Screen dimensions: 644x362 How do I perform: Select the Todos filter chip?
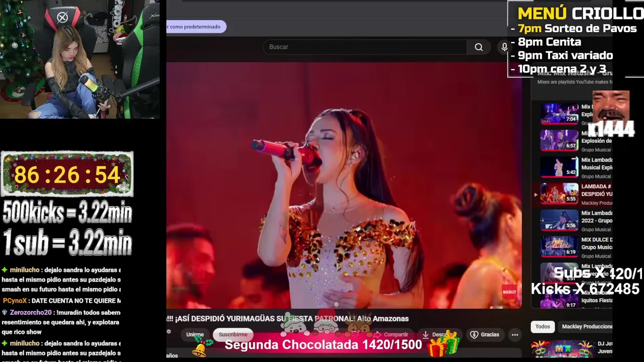coord(542,326)
